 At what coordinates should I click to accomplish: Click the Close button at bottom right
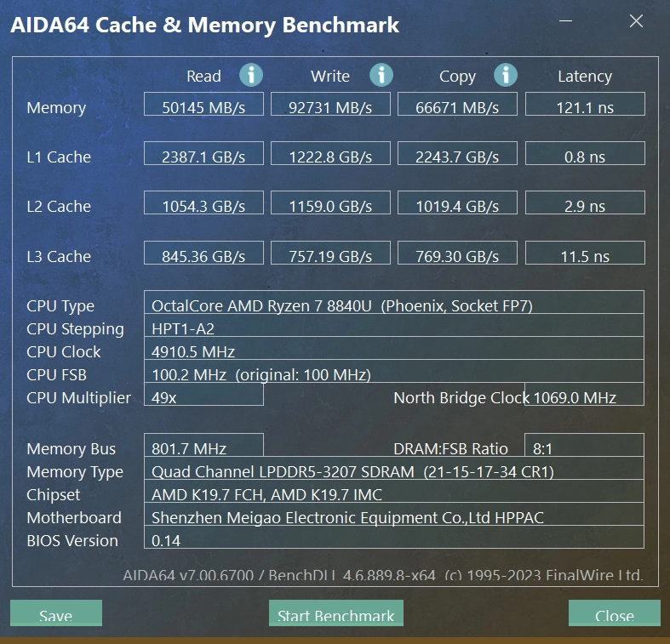tap(614, 614)
